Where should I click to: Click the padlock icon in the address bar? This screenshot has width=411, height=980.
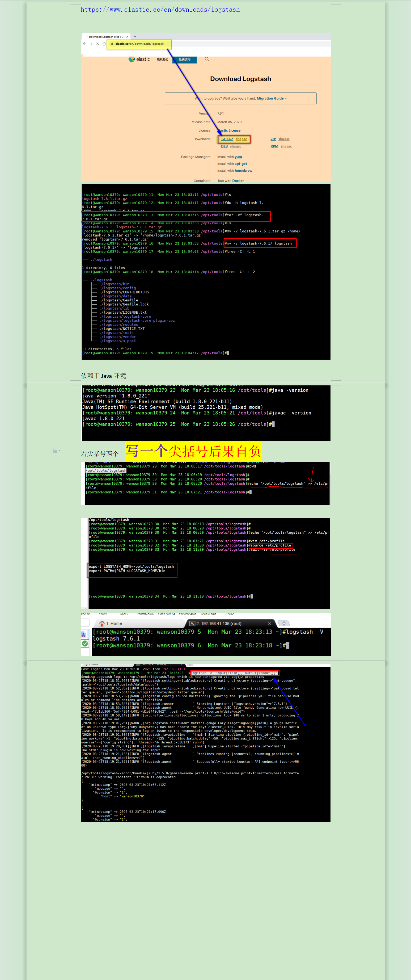click(x=112, y=44)
